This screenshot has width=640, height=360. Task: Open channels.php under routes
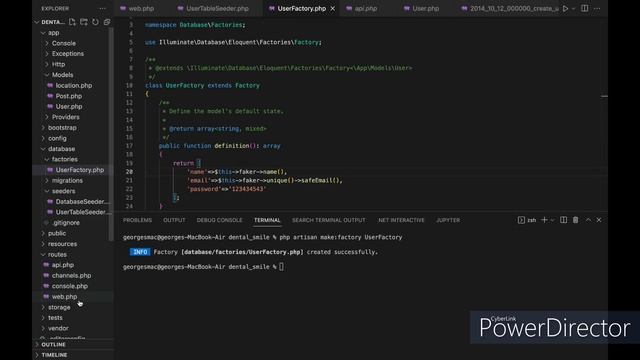click(72, 276)
